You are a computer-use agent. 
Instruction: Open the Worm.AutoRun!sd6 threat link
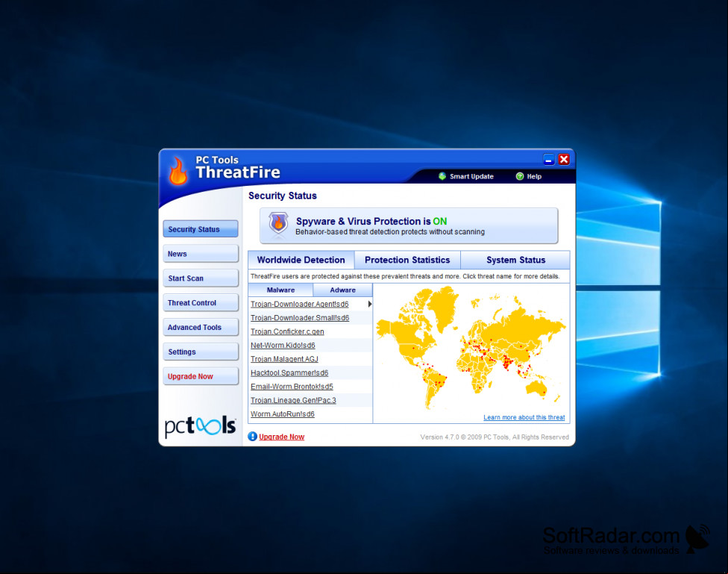point(282,414)
